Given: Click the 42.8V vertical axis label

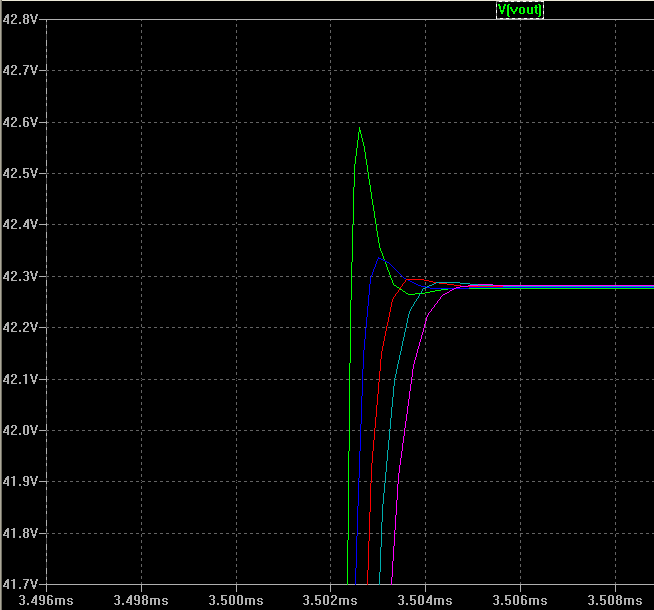Looking at the screenshot, I should pos(20,19).
